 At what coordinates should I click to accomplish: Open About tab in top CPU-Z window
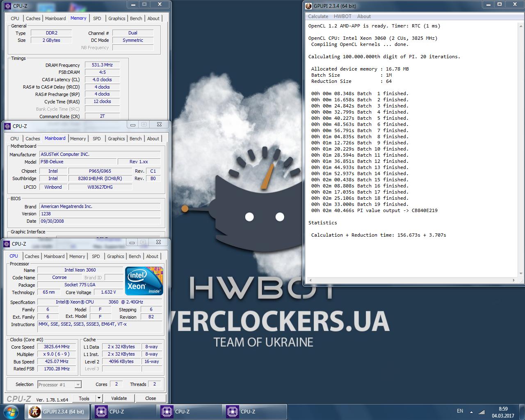coord(153,18)
